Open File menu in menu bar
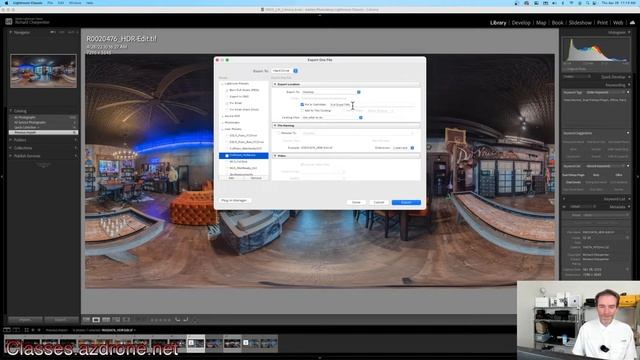Screen dimensions: 640x360 [x=50, y=3]
